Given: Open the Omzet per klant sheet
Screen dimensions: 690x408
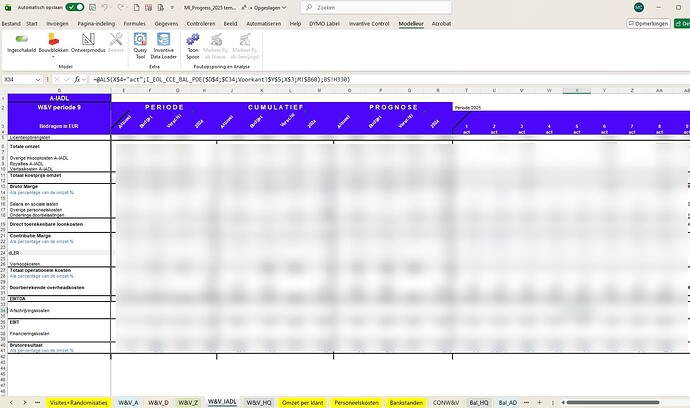Looking at the screenshot, I should (x=301, y=402).
